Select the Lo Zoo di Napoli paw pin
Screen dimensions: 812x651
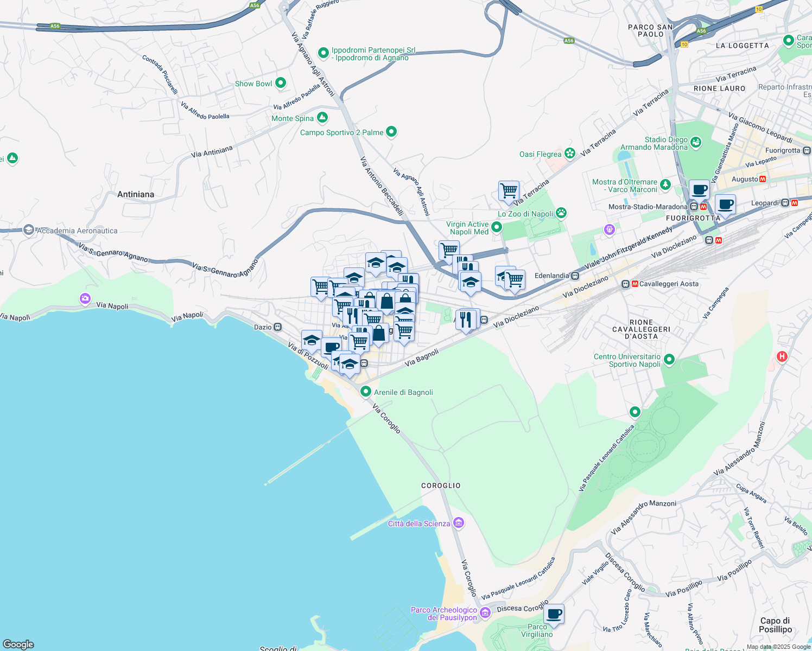click(x=561, y=213)
